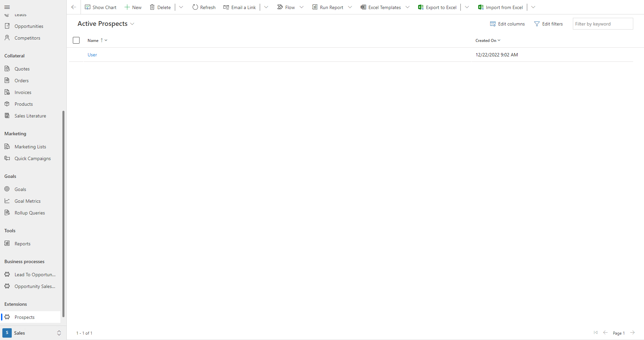Select the Invoices icon
The height and width of the screenshot is (340, 644).
[7, 92]
